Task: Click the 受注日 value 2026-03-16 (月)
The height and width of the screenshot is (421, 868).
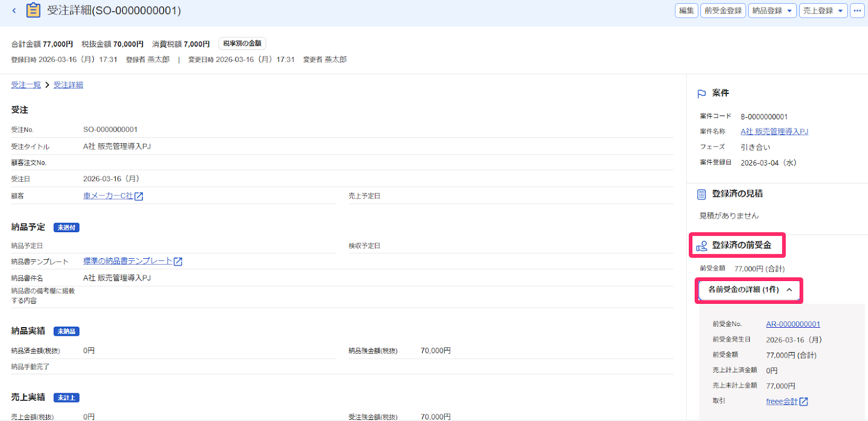Action: pos(111,178)
